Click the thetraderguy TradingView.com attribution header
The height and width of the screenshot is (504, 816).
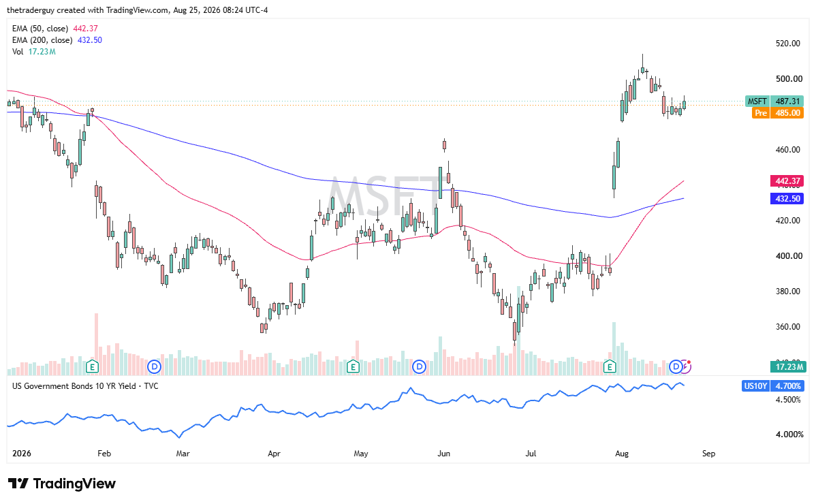pyautogui.click(x=138, y=10)
